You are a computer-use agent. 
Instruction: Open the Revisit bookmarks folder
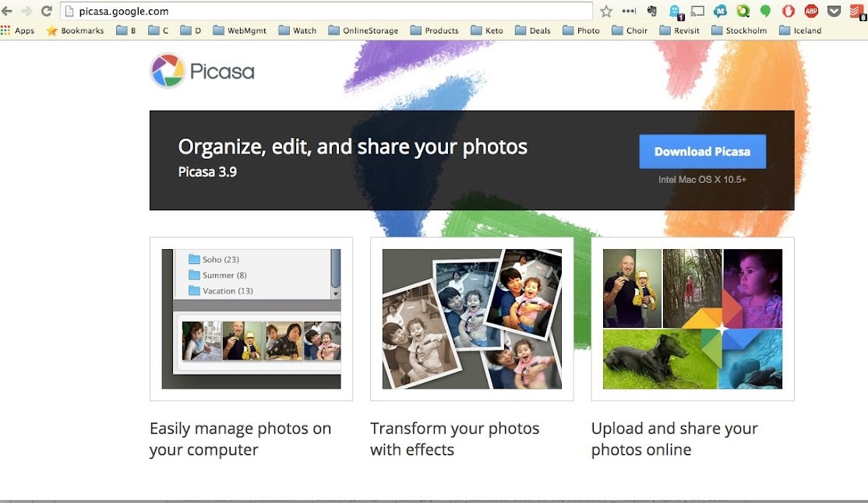tap(679, 30)
